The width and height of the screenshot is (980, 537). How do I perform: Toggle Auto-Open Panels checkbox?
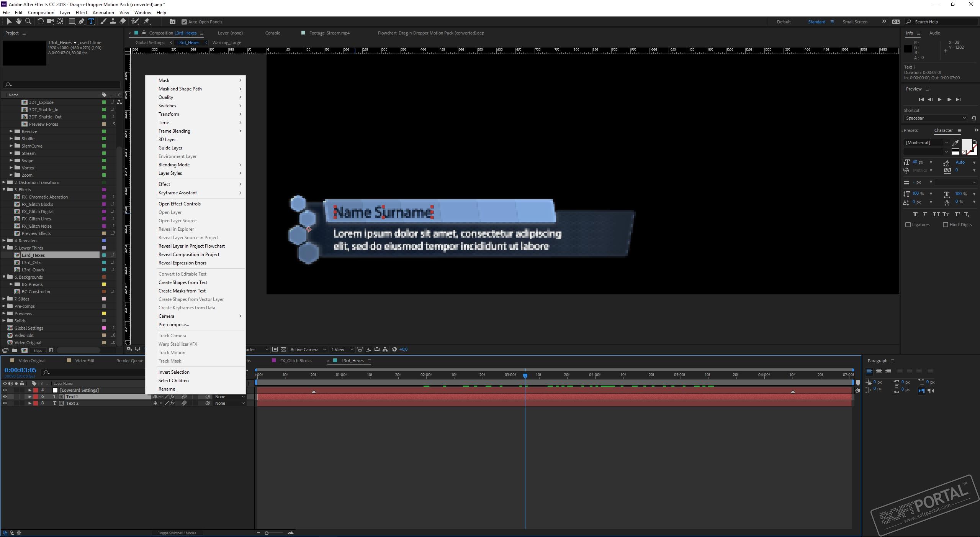184,22
